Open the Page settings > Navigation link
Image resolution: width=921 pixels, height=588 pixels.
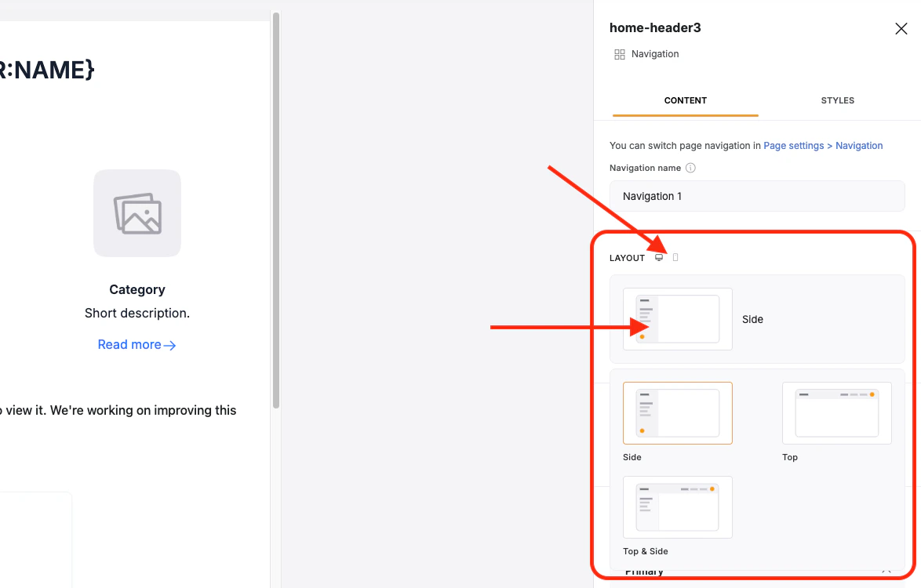pos(823,146)
